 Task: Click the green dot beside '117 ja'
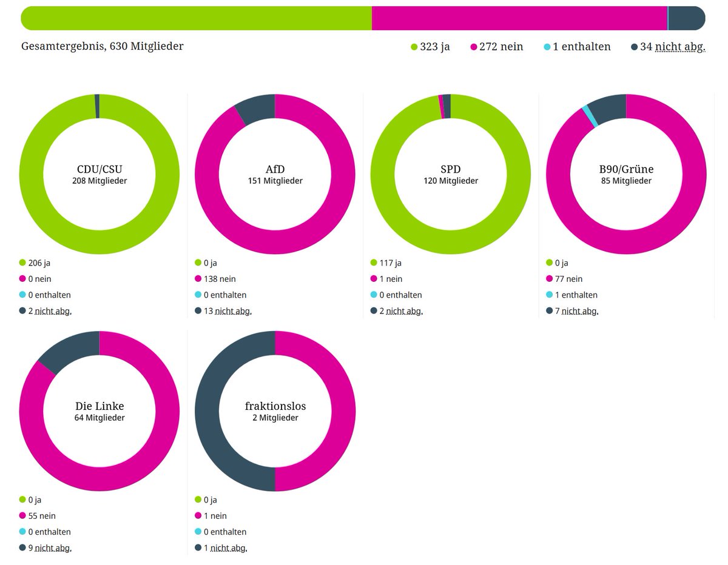point(374,263)
